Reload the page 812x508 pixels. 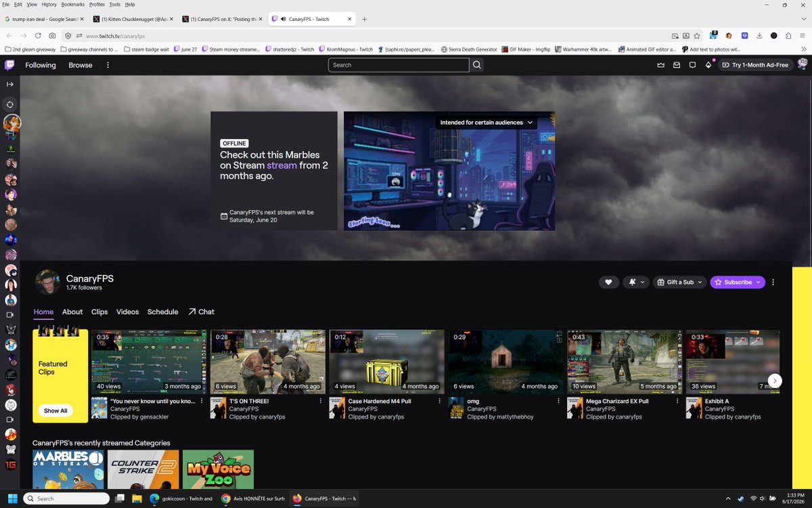[x=38, y=35]
